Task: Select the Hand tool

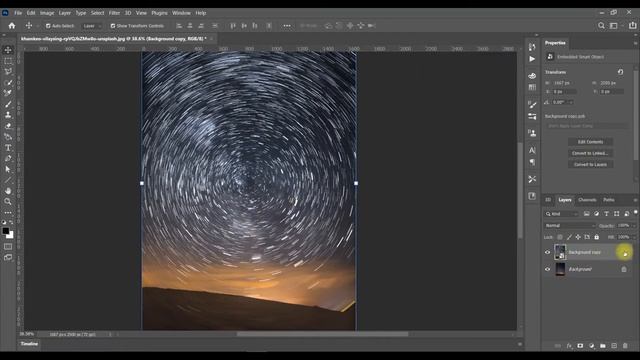Action: [8, 191]
